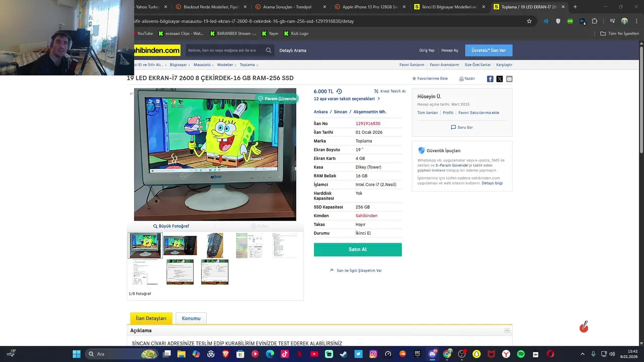Open Chrome three-dot menu
The image size is (644, 362).
[636, 21]
